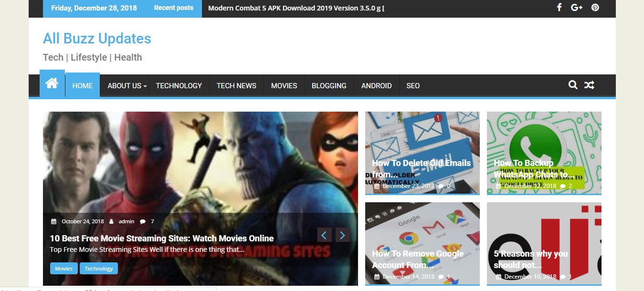Click comment icon on WhatsApp backup post

click(x=563, y=186)
